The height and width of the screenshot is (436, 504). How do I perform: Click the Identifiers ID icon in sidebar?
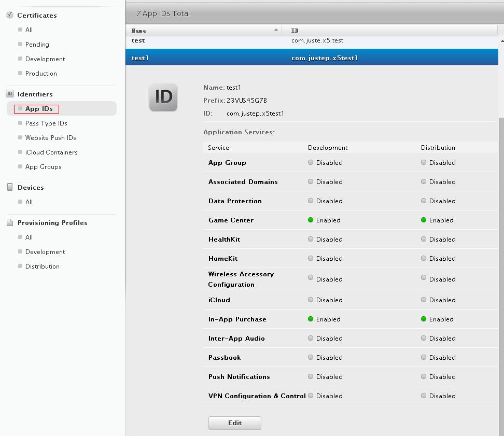pyautogui.click(x=9, y=94)
